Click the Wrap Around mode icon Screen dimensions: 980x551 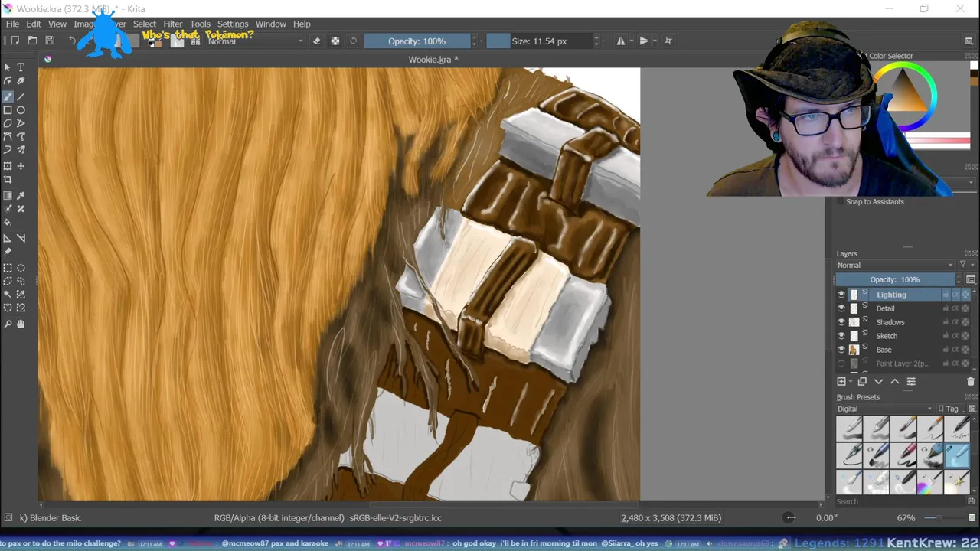pos(668,41)
